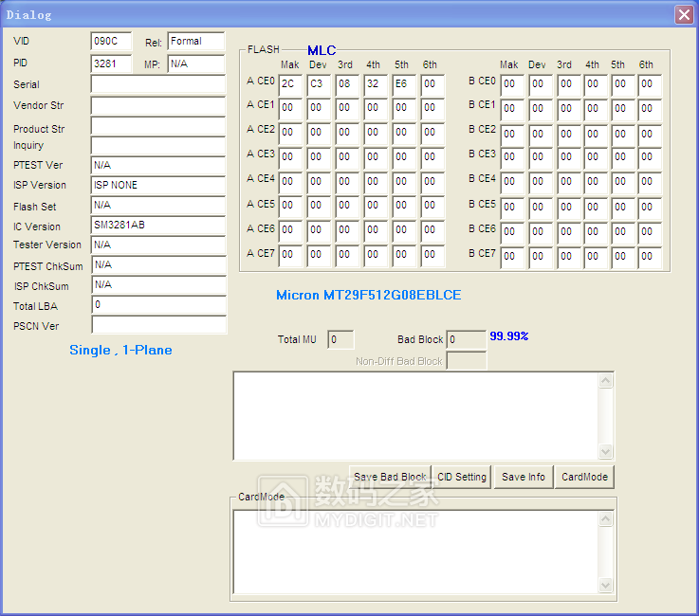Click the Total LBA field
The height and width of the screenshot is (616, 699).
[158, 305]
